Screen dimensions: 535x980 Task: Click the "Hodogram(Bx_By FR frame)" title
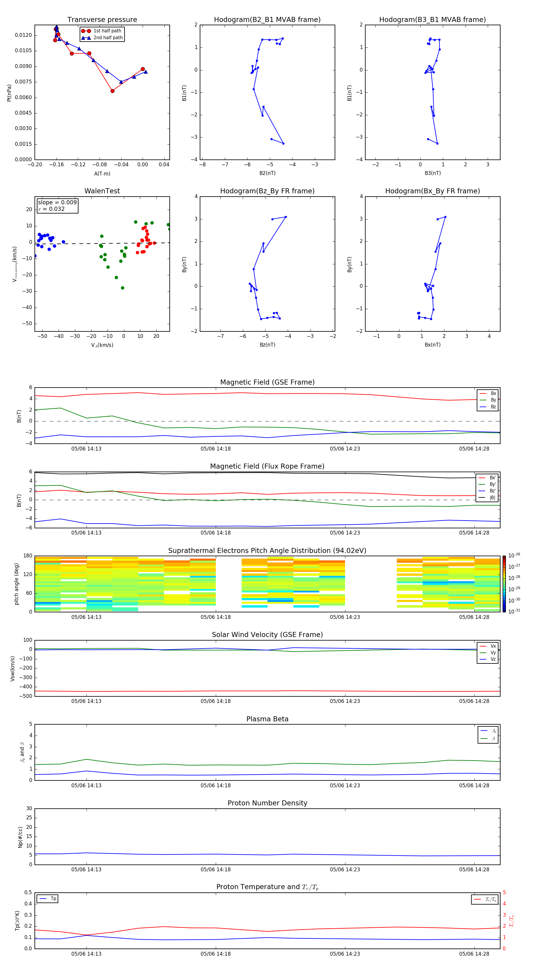point(432,191)
